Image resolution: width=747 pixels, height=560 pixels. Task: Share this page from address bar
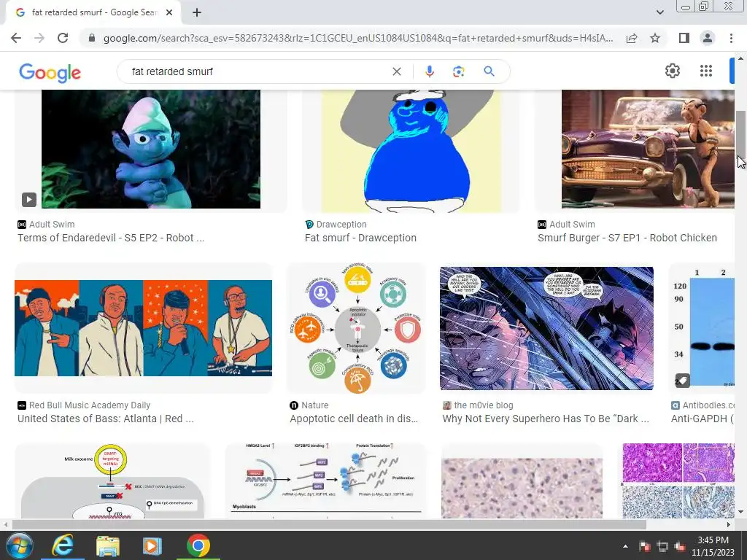[x=632, y=38]
